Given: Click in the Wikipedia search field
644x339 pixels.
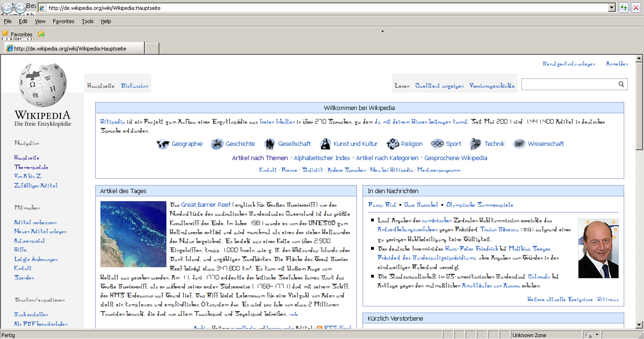Looking at the screenshot, I should pyautogui.click(x=570, y=85).
